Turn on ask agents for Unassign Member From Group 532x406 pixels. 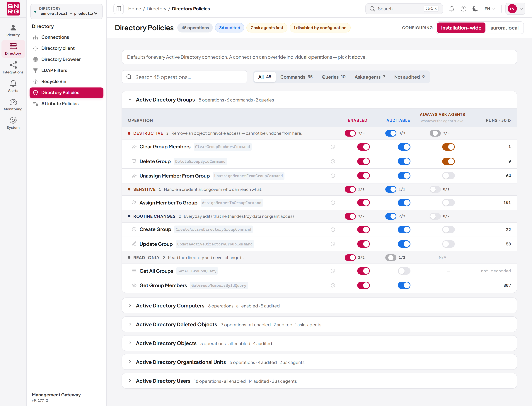pos(448,176)
